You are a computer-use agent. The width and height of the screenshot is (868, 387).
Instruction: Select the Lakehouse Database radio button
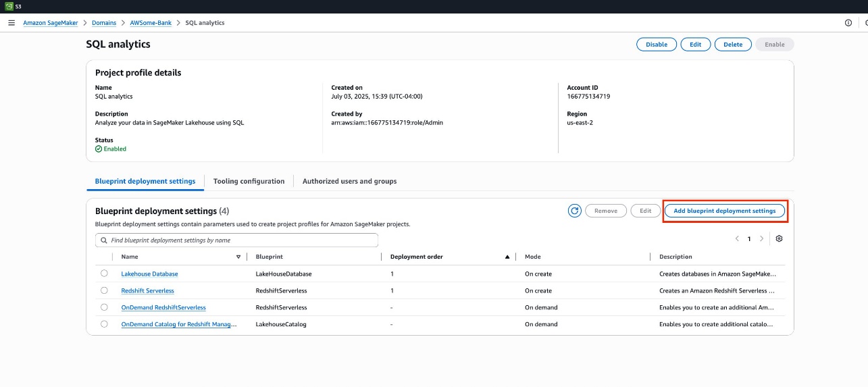[104, 274]
